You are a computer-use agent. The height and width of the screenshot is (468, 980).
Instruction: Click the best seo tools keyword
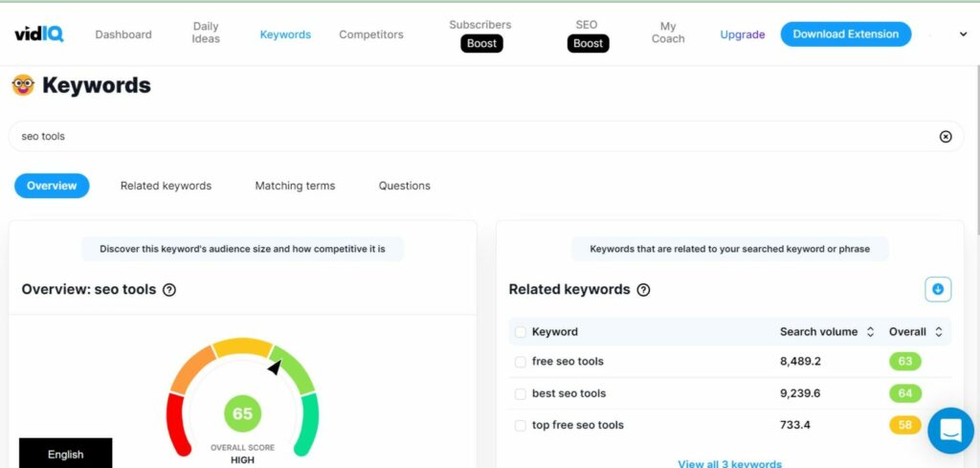[568, 393]
